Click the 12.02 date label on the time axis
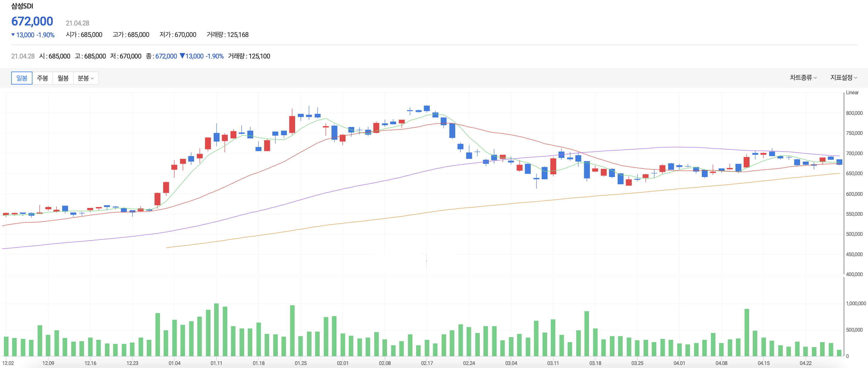 pyautogui.click(x=8, y=363)
